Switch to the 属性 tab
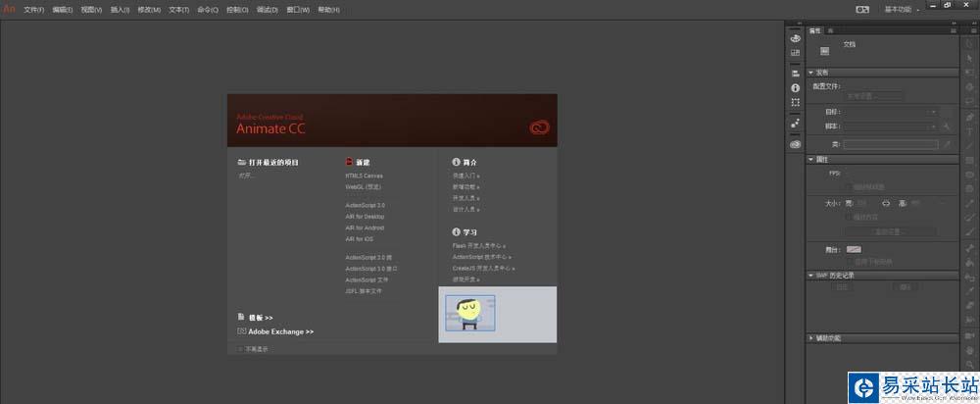This screenshot has height=404, width=980. (815, 30)
